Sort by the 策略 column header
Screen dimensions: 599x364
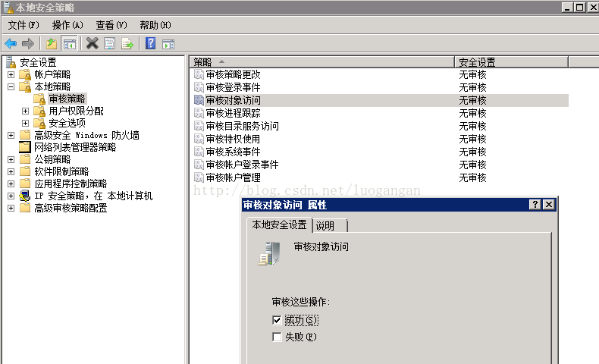point(321,62)
